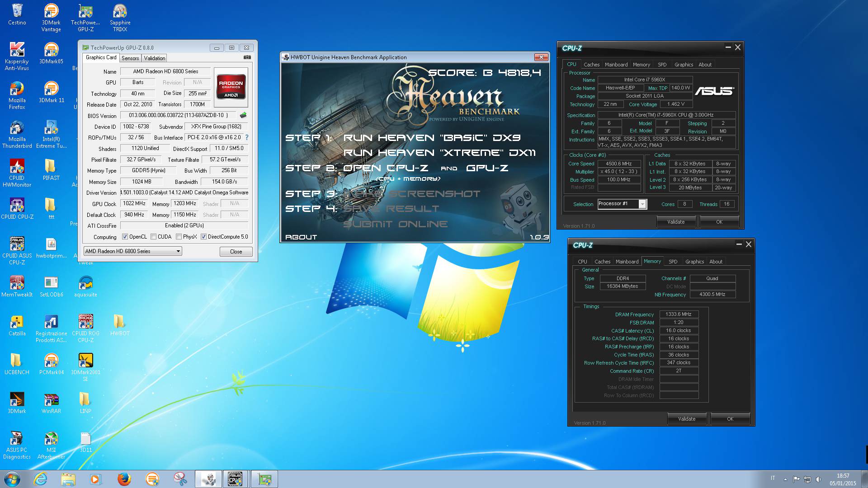Click the GPU-Z BIOS save chip icon
Image resolution: width=868 pixels, height=488 pixels.
click(x=243, y=115)
